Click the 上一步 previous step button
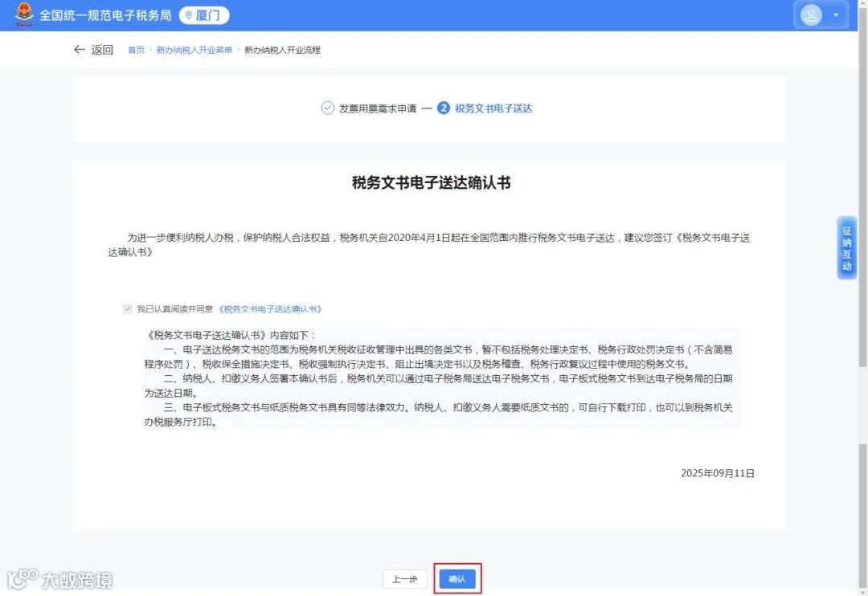Screen dimensions: 868x596 (405, 578)
